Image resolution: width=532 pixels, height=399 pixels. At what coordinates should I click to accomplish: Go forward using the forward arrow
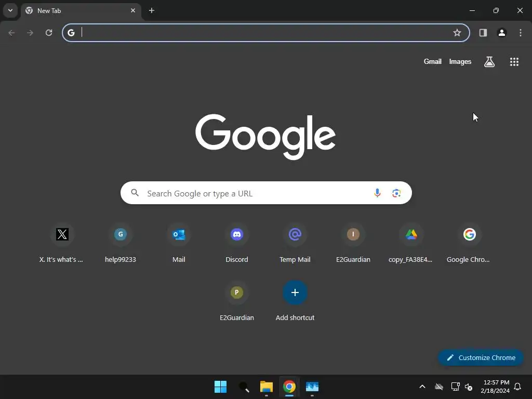point(30,33)
